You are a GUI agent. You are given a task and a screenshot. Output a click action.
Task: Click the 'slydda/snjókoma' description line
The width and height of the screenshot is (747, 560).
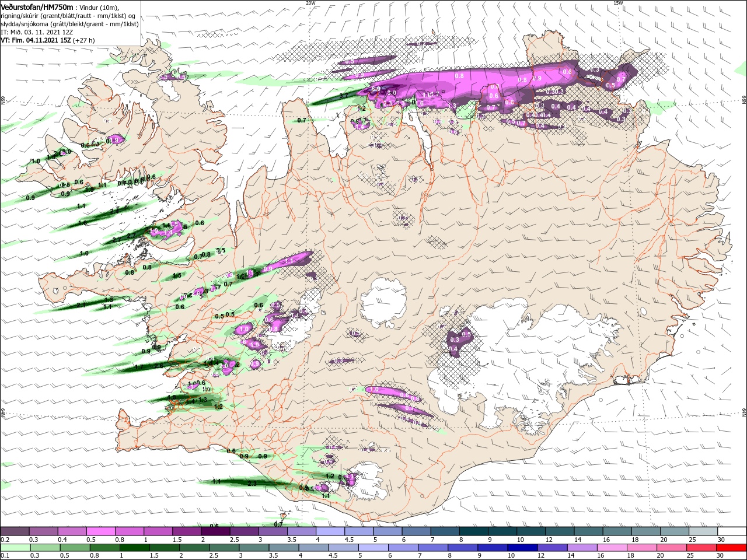pos(69,24)
